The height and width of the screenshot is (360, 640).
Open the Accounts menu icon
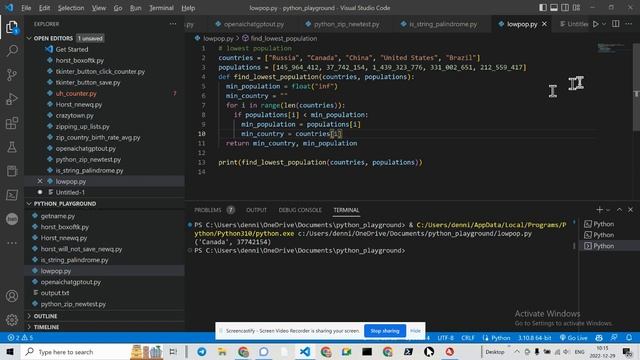point(12,296)
